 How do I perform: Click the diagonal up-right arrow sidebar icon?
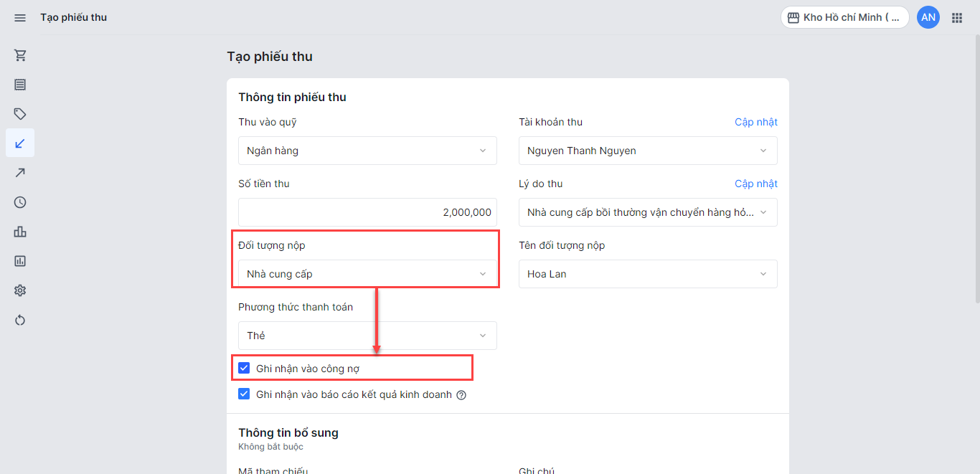pyautogui.click(x=20, y=173)
